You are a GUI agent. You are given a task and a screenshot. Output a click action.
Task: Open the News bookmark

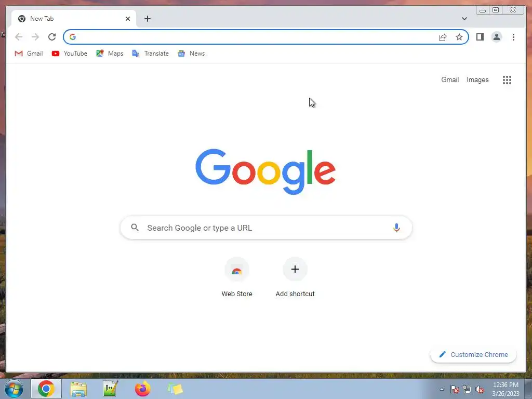pyautogui.click(x=191, y=54)
